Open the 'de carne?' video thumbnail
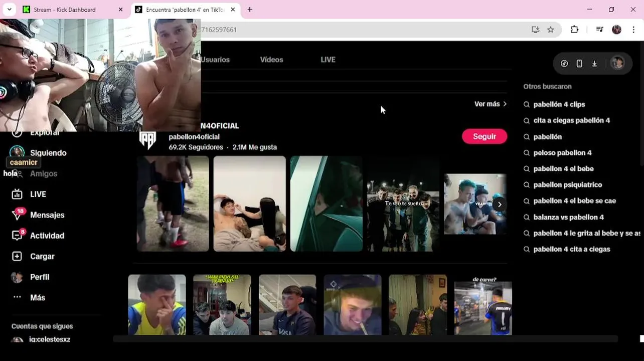Screen dimensions: 644x361 click(483, 305)
